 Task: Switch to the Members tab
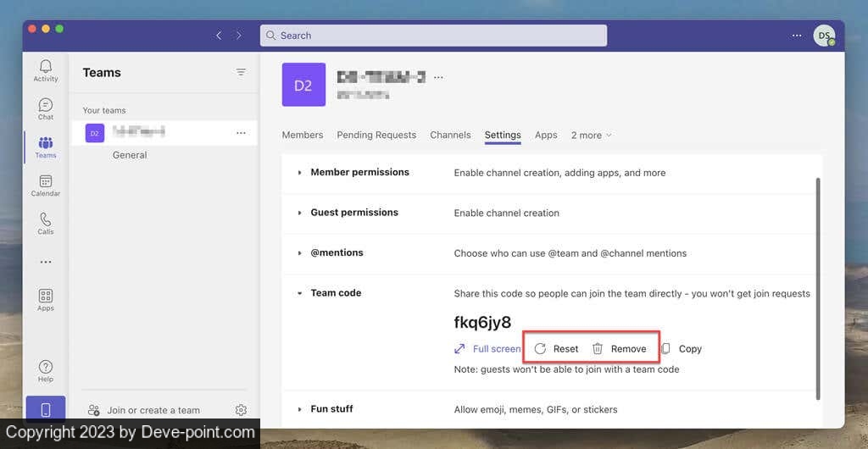[303, 135]
